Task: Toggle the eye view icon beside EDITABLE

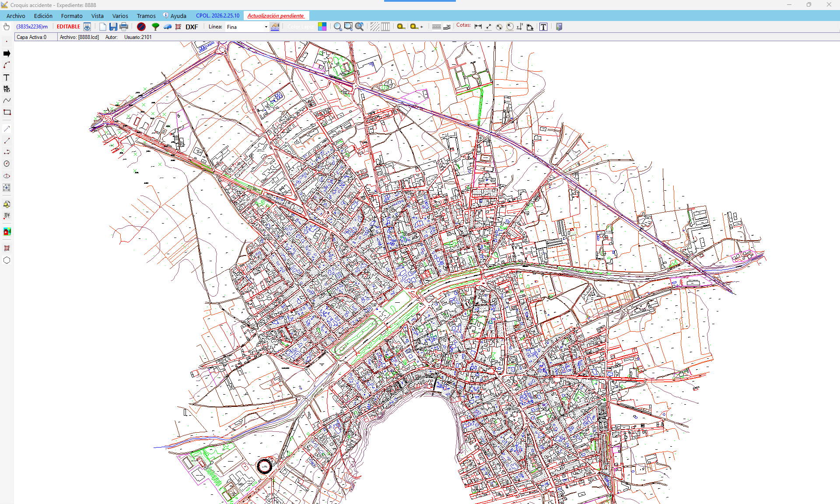Action: point(87,27)
